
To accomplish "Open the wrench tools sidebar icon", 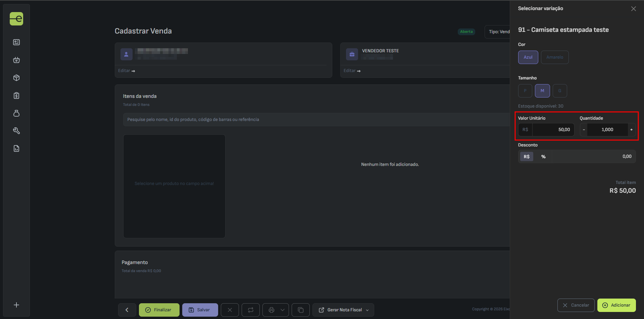I will click(16, 131).
